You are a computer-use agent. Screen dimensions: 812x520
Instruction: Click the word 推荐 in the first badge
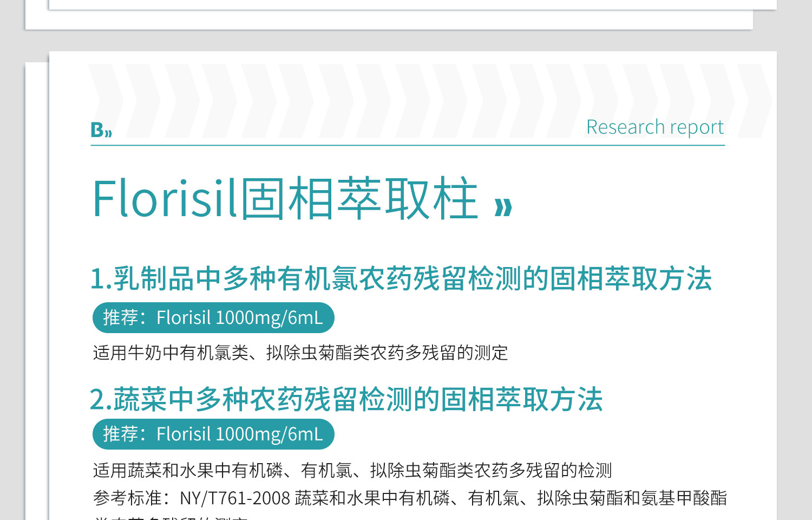coord(121,317)
